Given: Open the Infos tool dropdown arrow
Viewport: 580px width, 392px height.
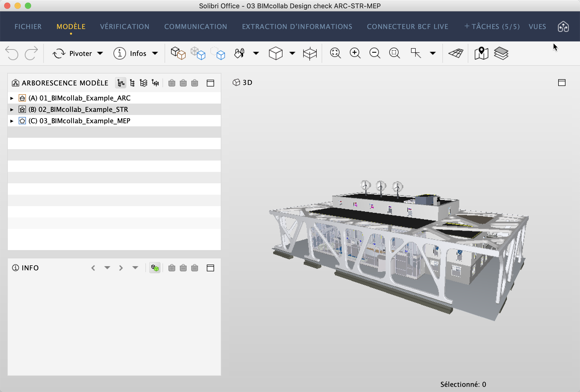Looking at the screenshot, I should coord(155,53).
